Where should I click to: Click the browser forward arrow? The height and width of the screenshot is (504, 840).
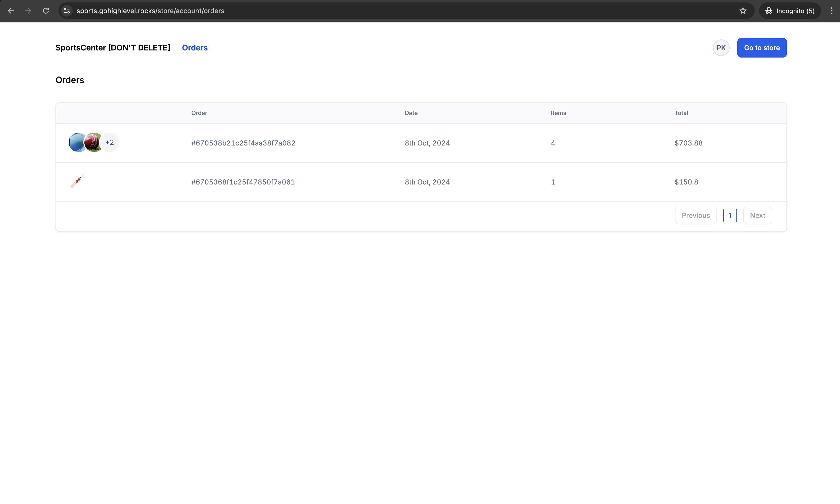(28, 11)
